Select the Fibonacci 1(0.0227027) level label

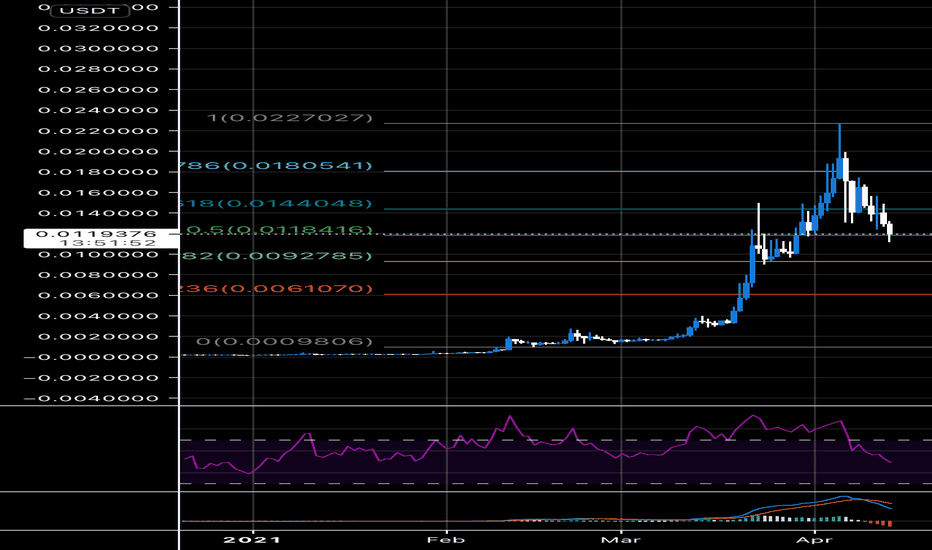click(290, 118)
